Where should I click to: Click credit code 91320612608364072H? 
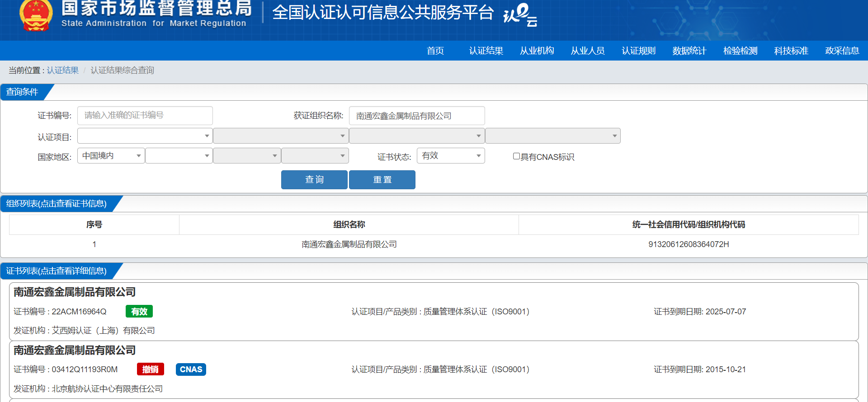point(689,244)
